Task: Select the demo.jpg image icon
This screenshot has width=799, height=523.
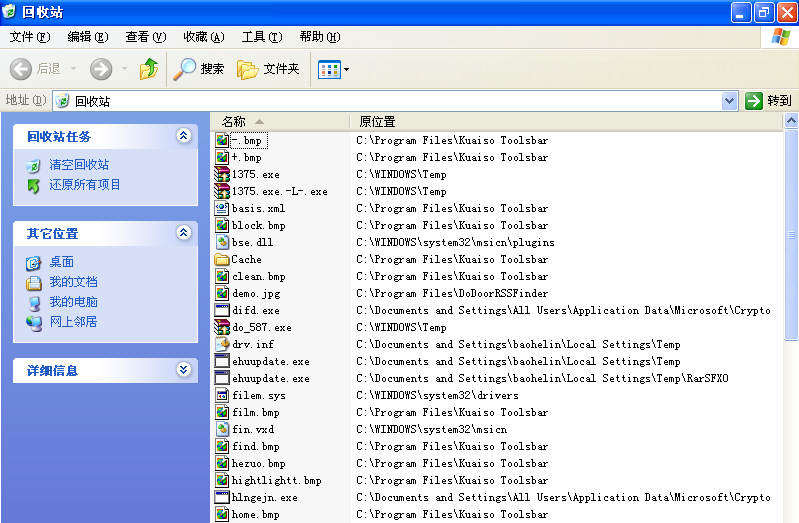Action: 222,293
